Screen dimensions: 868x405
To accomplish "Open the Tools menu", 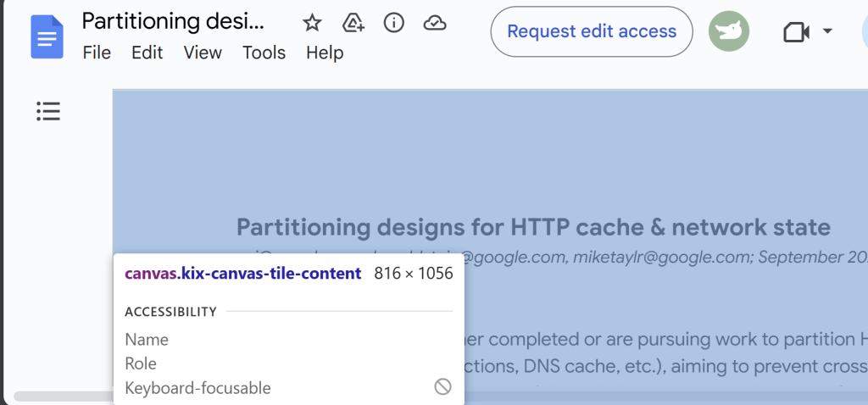I will click(264, 53).
